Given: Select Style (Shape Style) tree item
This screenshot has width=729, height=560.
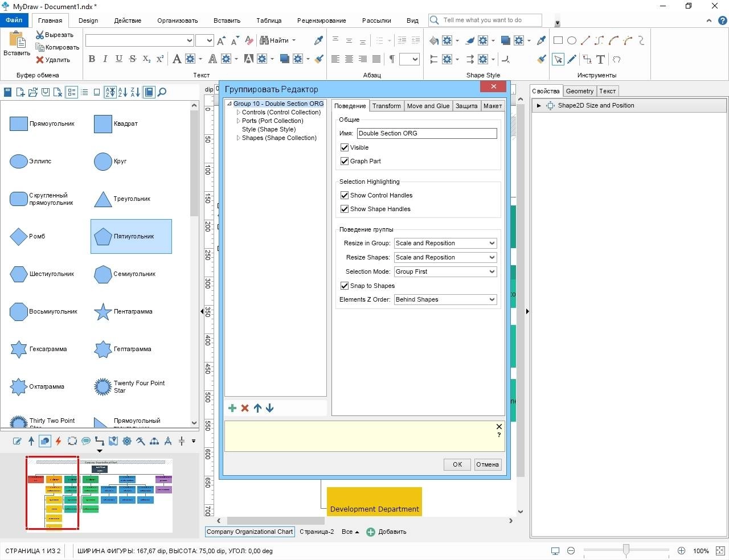Looking at the screenshot, I should (x=269, y=129).
